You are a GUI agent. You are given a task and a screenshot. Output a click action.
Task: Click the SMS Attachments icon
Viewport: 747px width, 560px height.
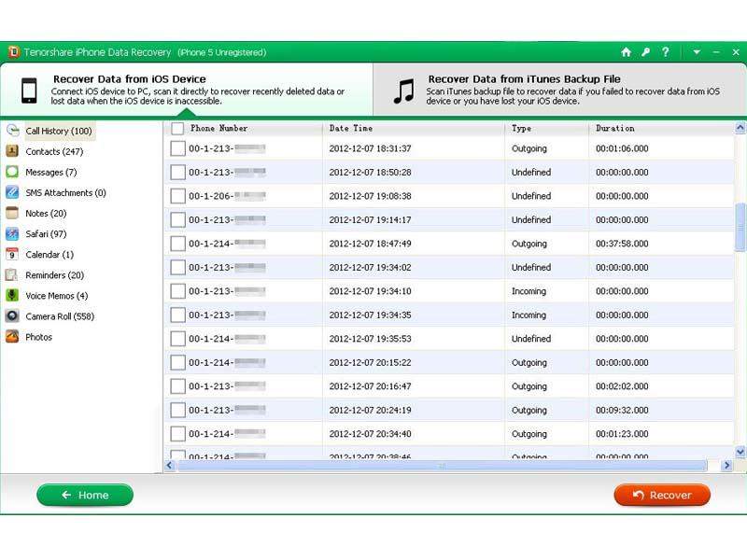coord(12,192)
